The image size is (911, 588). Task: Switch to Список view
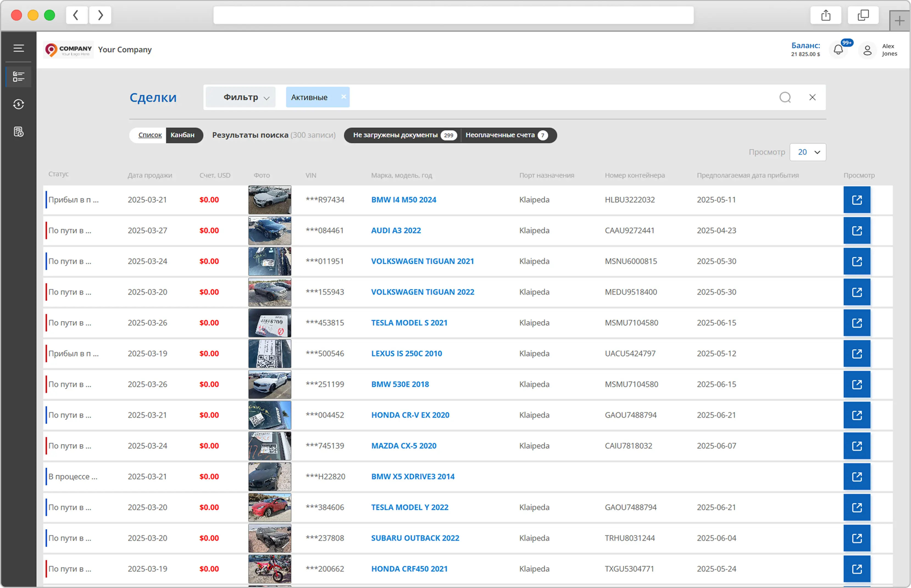click(150, 135)
